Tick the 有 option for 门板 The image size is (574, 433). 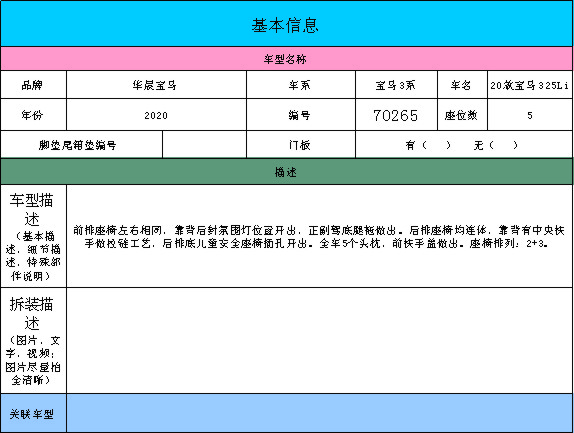[428, 145]
